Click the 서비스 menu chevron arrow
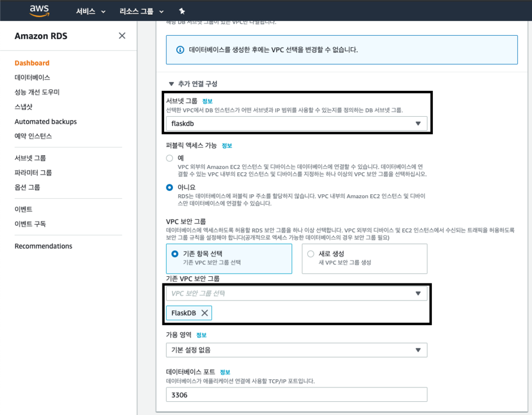The image size is (532, 415). coord(103,12)
